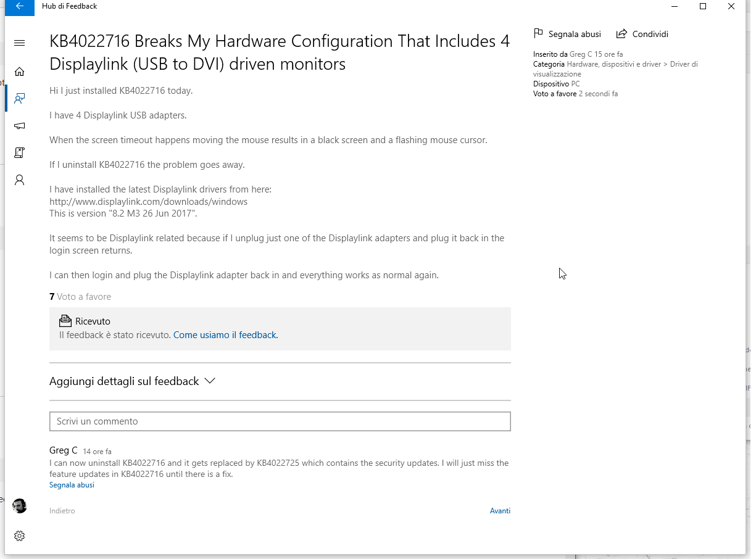Open the Quests icon in sidebar

(x=20, y=153)
